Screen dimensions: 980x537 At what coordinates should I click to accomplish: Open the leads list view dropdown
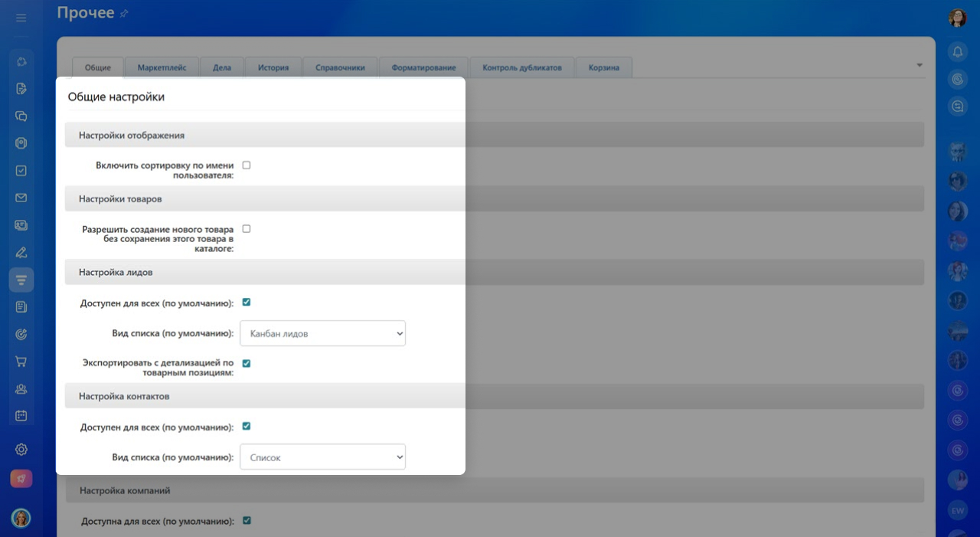coord(322,333)
